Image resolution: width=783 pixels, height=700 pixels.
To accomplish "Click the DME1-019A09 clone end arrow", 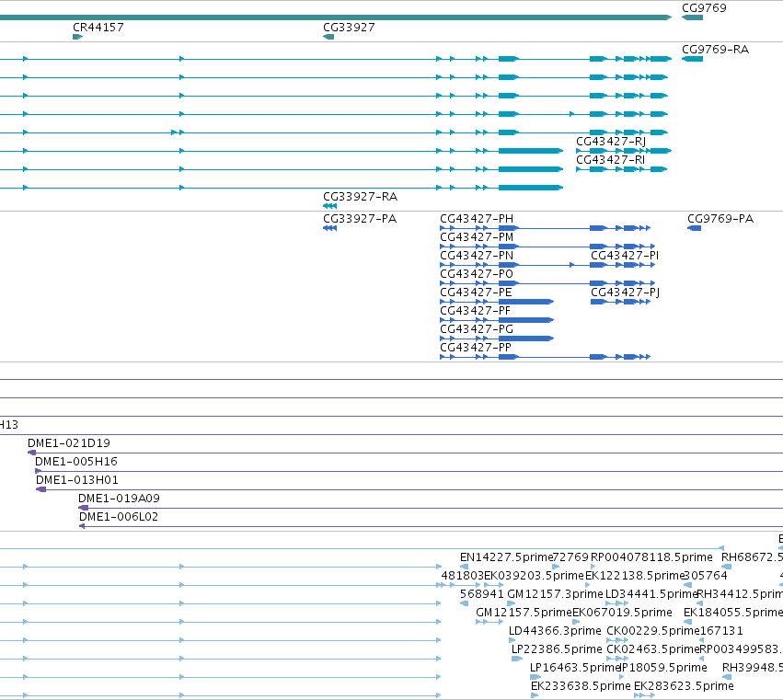I will pos(84,508).
